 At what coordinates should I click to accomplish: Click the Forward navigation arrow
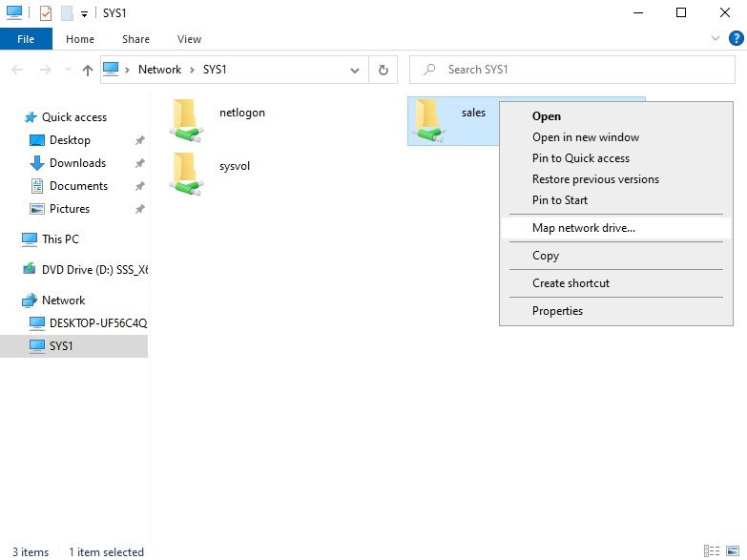[x=45, y=70]
